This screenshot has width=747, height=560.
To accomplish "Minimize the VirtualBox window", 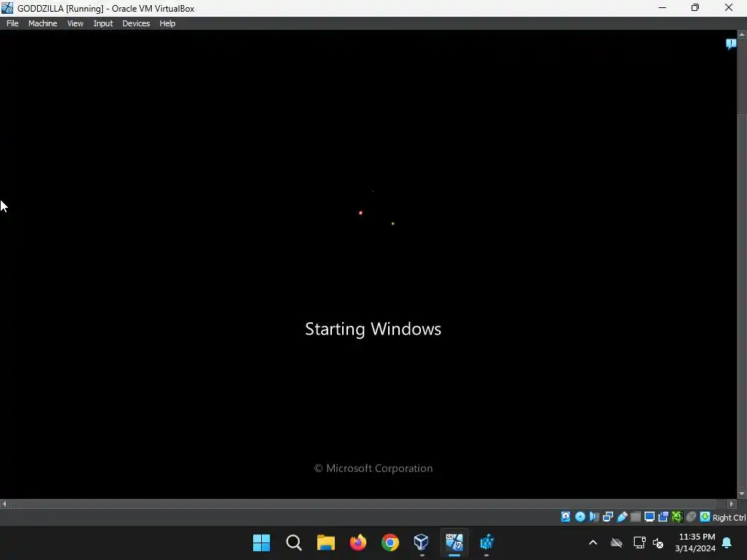I will (662, 7).
